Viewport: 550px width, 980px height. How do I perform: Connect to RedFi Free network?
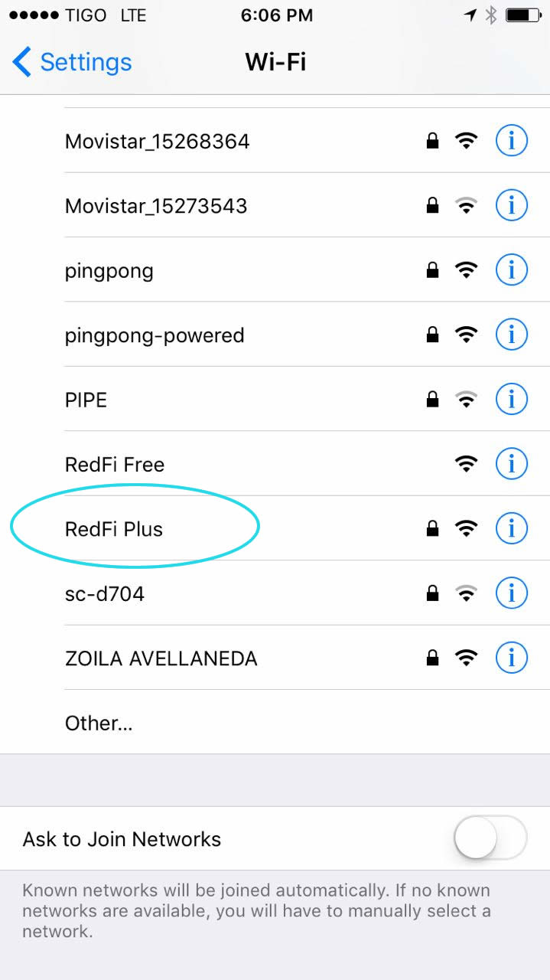click(115, 464)
